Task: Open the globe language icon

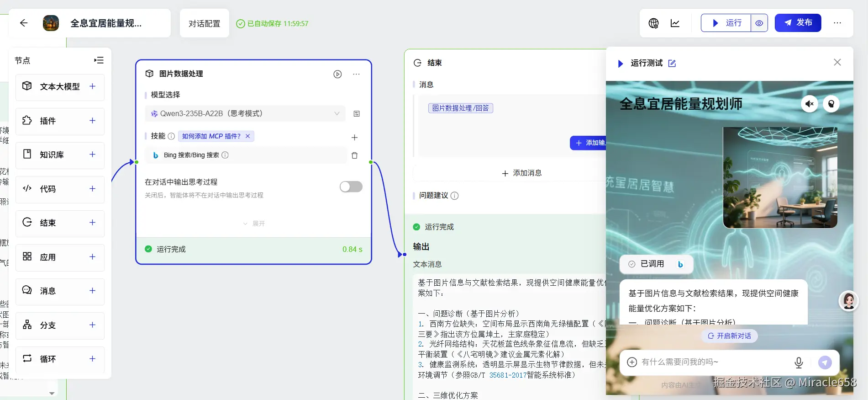Action: point(653,23)
